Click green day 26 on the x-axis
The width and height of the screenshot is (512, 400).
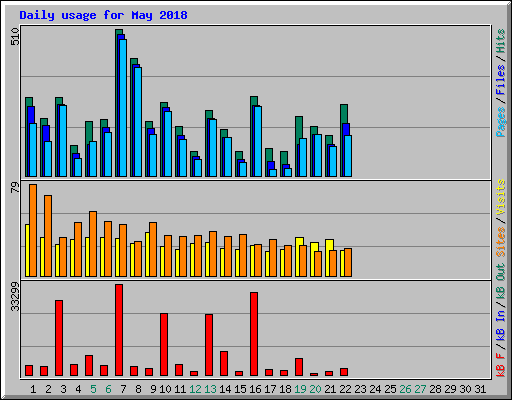coord(405,389)
